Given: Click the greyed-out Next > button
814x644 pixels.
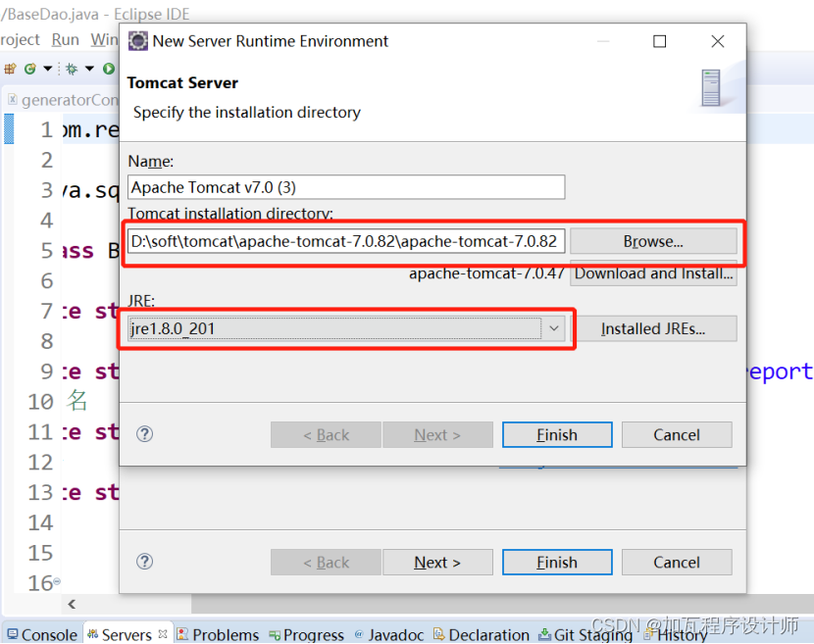Looking at the screenshot, I should click(437, 434).
